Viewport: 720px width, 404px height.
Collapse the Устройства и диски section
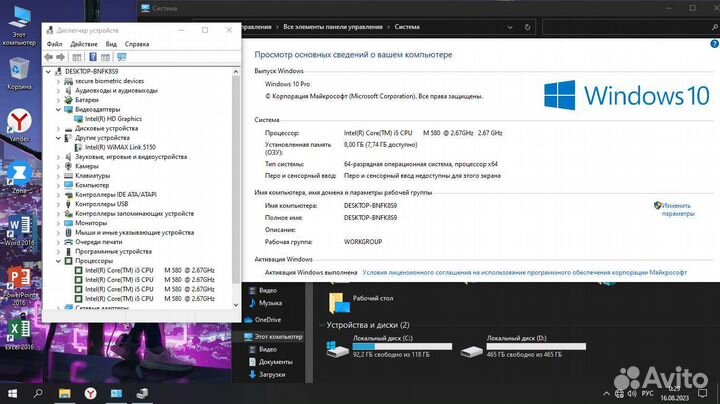[x=322, y=325]
